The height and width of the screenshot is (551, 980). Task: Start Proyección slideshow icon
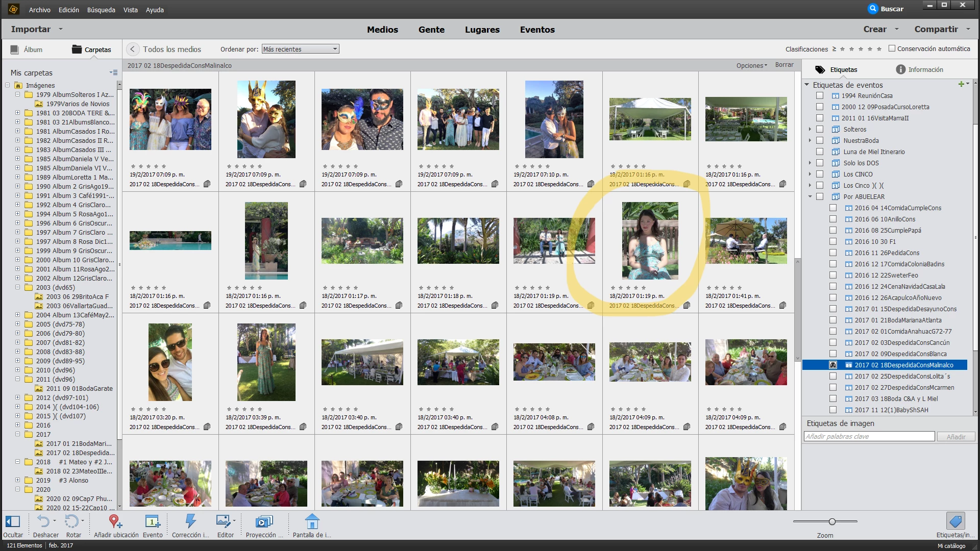click(263, 521)
